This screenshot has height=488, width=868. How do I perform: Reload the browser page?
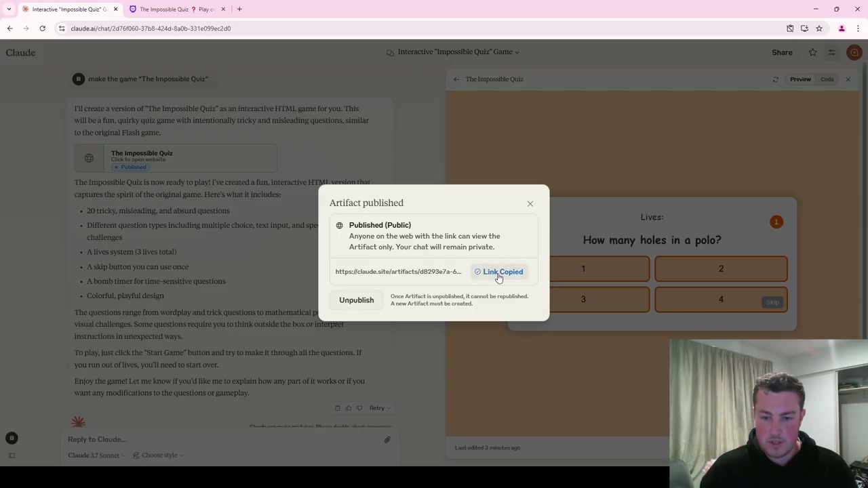click(x=42, y=28)
